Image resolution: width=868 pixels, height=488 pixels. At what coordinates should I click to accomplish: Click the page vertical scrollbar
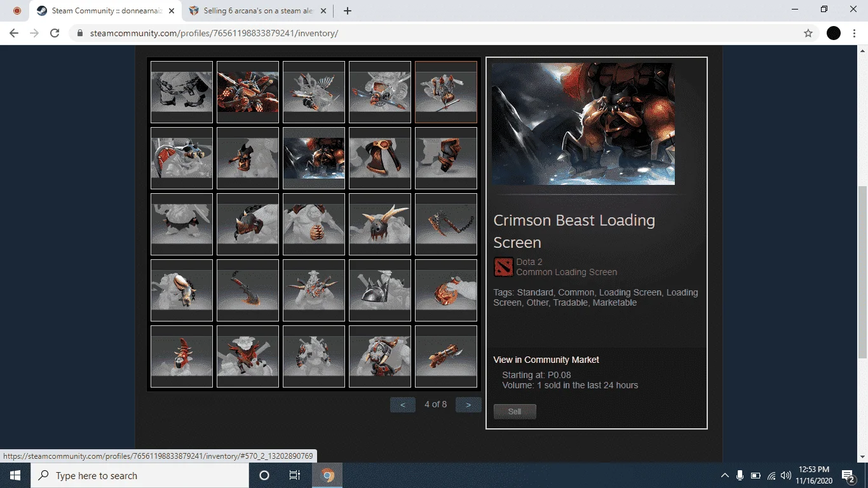[x=862, y=272]
